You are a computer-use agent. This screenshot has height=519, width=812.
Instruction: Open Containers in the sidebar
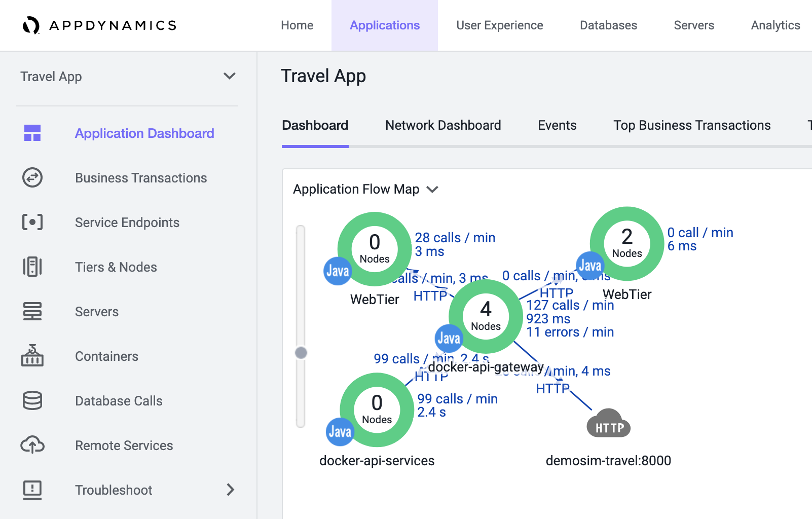(106, 356)
